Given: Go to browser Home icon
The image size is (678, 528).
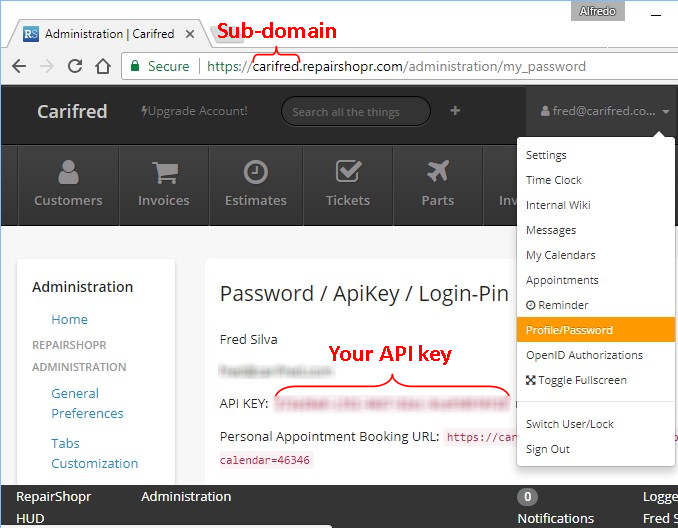Looking at the screenshot, I should (103, 66).
